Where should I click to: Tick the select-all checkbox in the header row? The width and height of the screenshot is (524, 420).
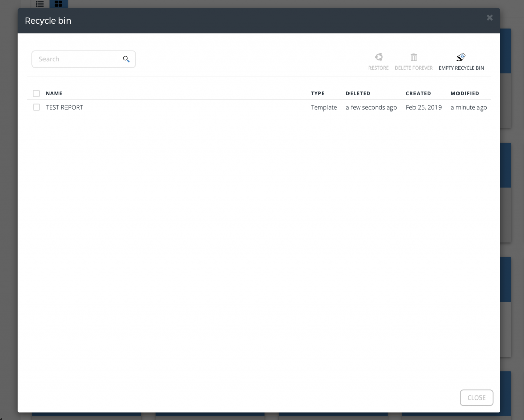[36, 94]
